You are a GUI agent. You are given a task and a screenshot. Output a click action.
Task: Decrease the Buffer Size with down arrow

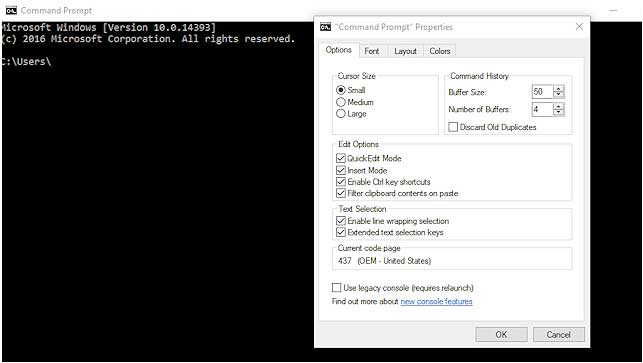click(x=559, y=95)
